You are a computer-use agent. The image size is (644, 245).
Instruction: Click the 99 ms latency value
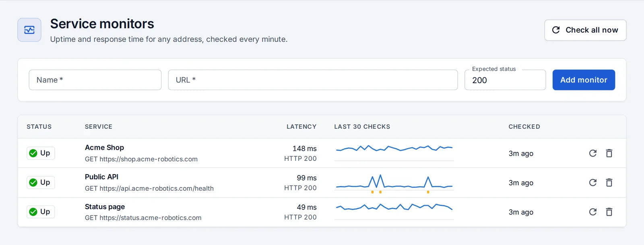pyautogui.click(x=307, y=178)
